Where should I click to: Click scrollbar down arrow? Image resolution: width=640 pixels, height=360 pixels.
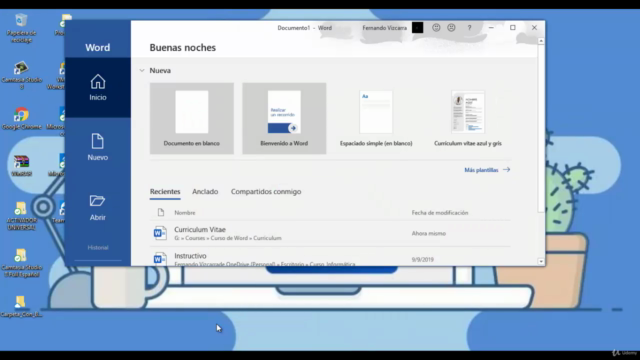pyautogui.click(x=541, y=261)
